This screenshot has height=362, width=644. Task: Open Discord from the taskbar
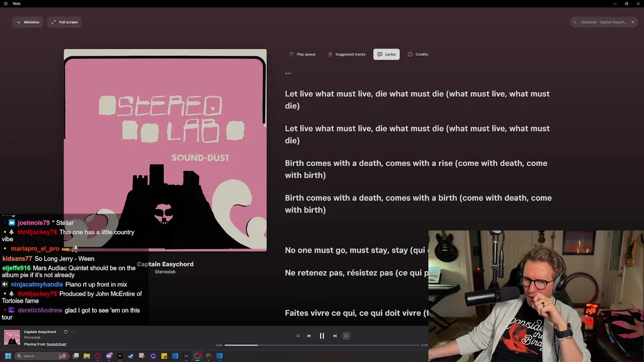click(x=109, y=356)
